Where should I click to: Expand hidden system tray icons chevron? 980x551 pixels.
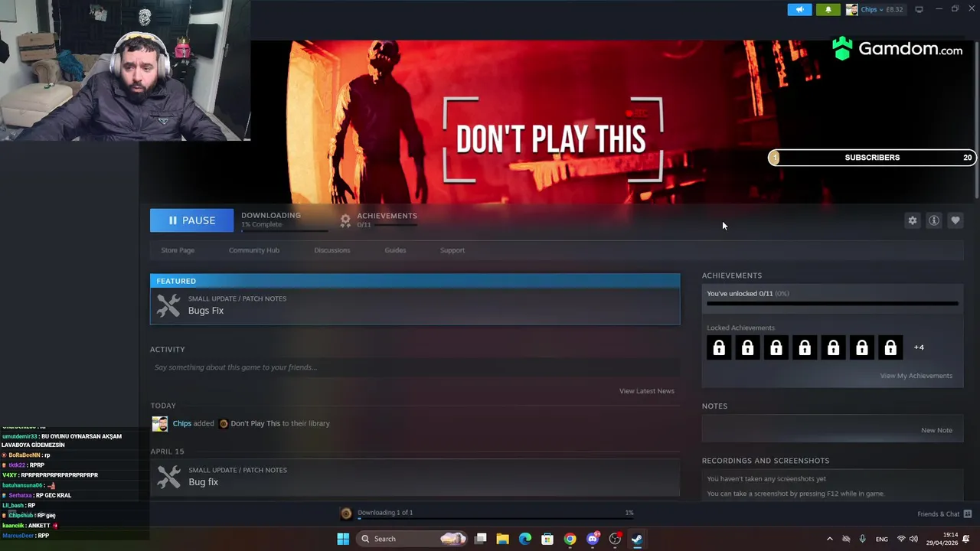(829, 539)
